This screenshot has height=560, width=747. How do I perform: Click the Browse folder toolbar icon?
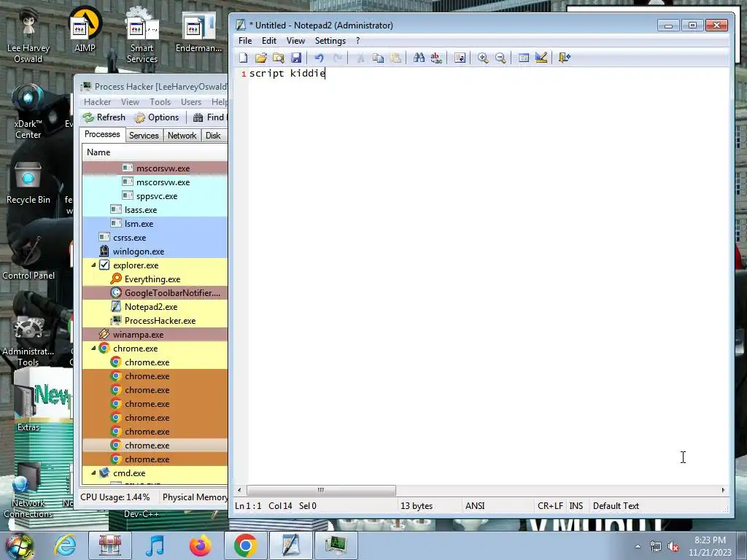(279, 58)
